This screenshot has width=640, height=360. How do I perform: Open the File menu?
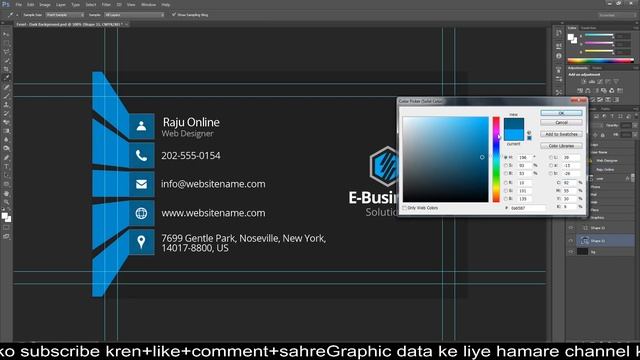[x=19, y=5]
